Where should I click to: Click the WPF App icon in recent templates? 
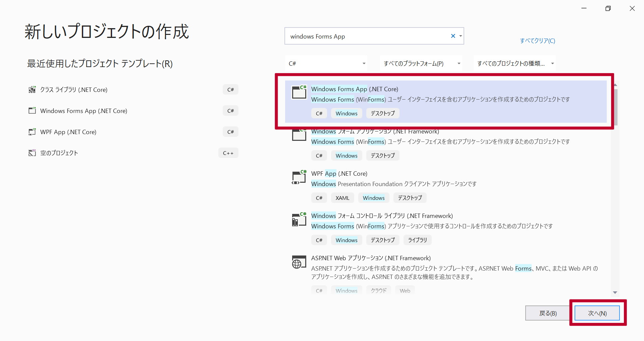pos(32,132)
